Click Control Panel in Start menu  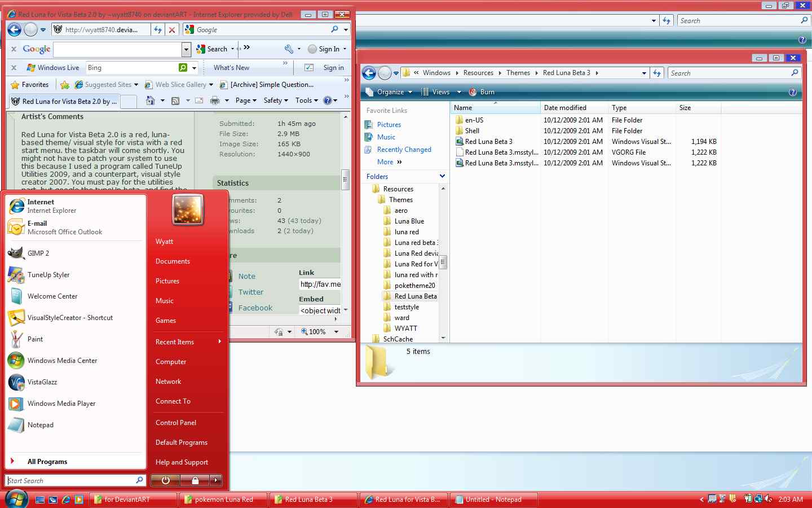click(x=176, y=423)
